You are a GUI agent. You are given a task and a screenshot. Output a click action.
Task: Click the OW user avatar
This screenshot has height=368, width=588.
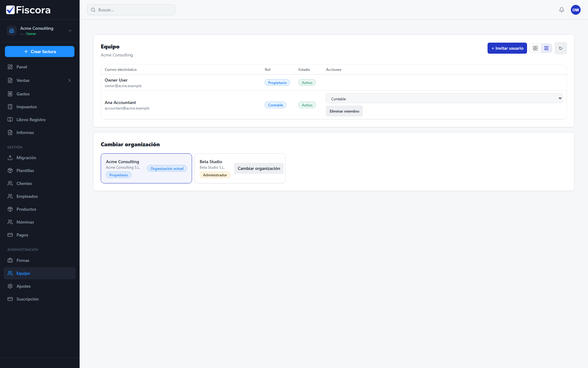click(x=575, y=10)
